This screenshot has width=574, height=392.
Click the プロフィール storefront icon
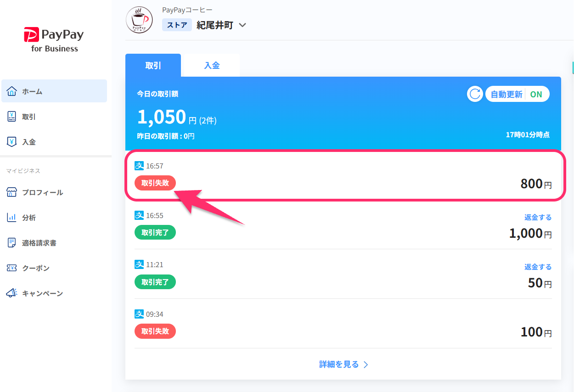pos(12,192)
